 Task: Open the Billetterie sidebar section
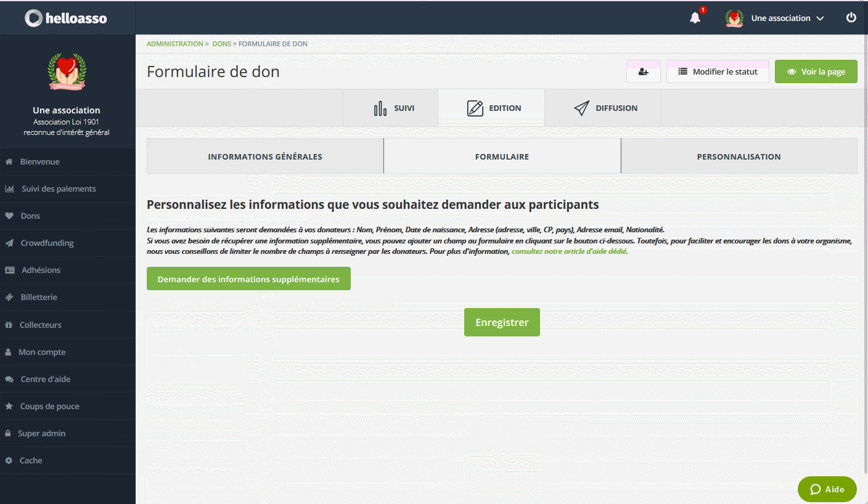tap(68, 297)
